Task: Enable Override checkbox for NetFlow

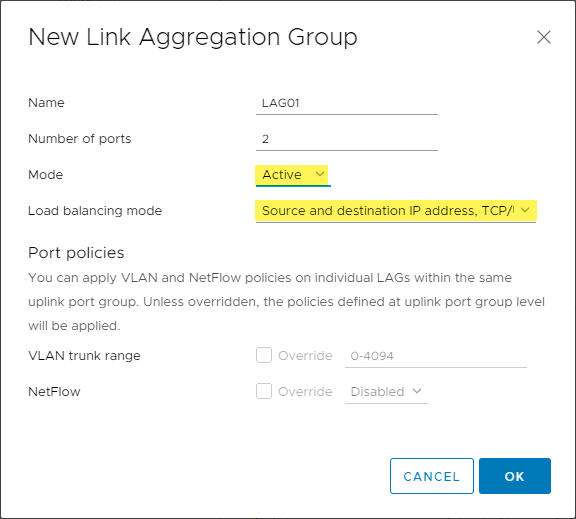Action: tap(264, 391)
